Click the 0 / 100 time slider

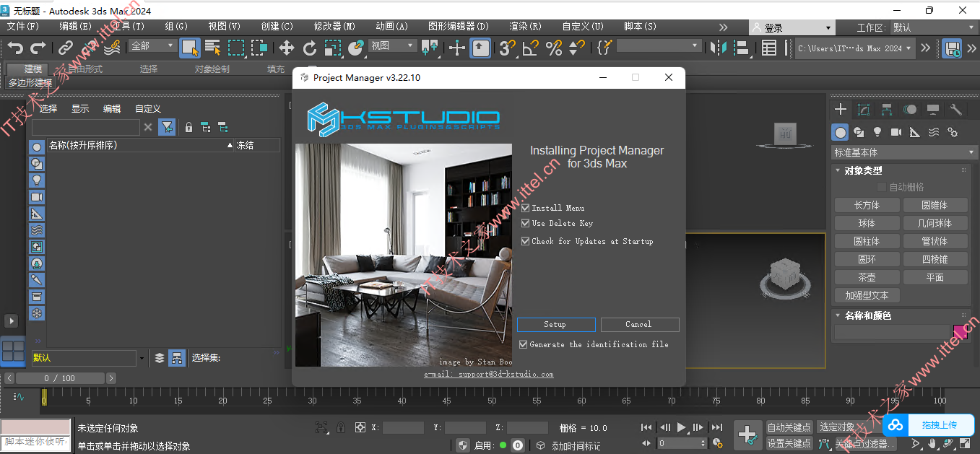(x=60, y=378)
